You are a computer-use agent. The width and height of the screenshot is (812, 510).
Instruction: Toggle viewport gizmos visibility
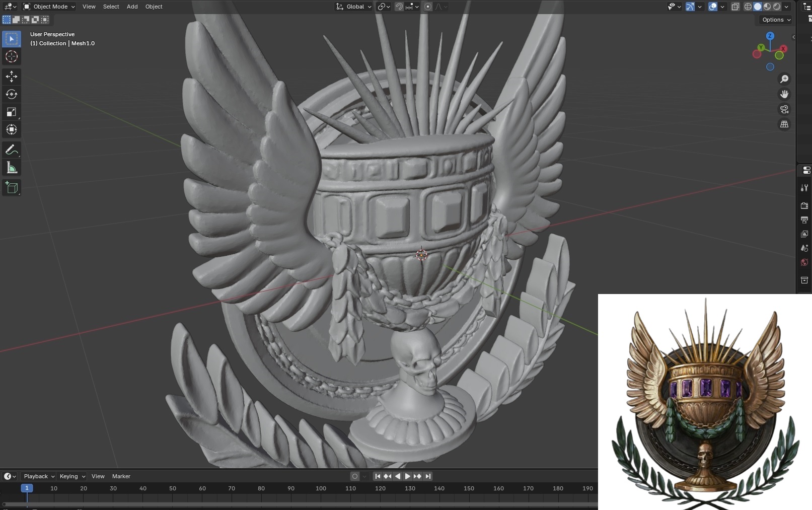coord(690,7)
